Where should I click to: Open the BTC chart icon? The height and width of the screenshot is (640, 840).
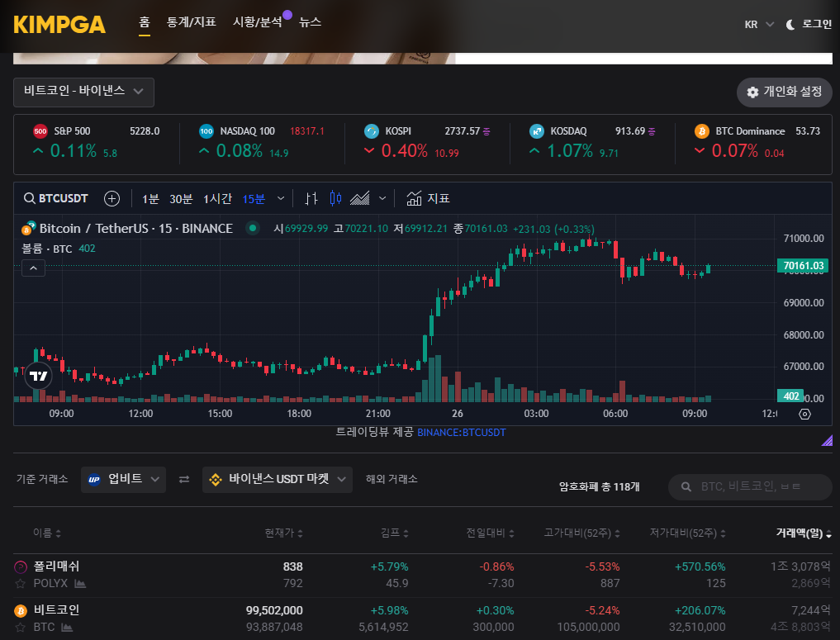click(x=67, y=627)
